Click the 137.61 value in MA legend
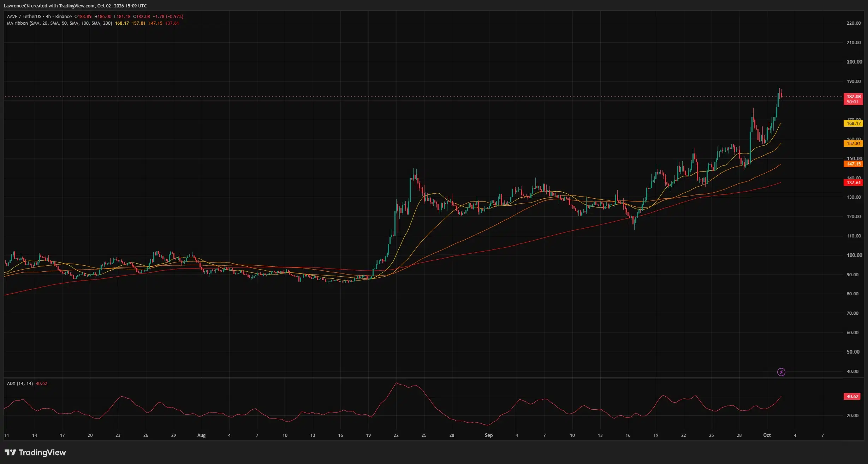This screenshot has width=868, height=464. coord(172,23)
